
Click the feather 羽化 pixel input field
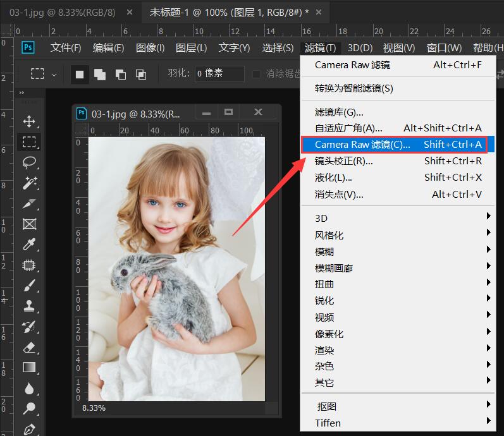219,73
